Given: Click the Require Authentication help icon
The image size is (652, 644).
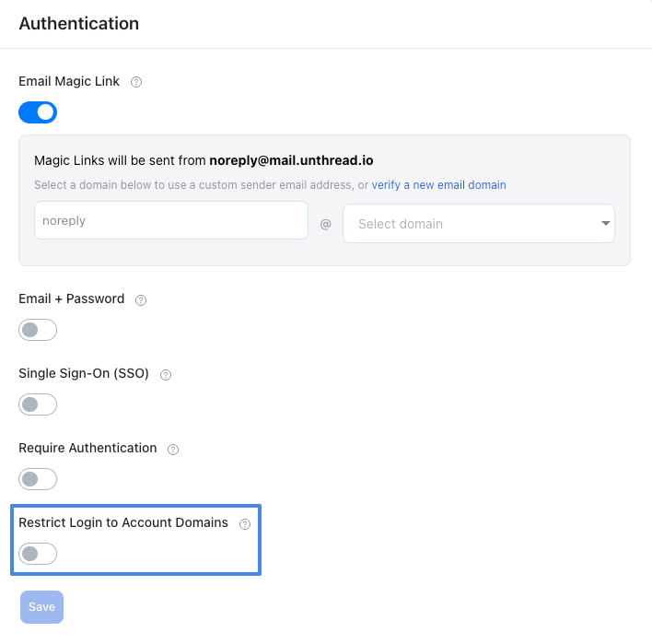Looking at the screenshot, I should (x=173, y=450).
